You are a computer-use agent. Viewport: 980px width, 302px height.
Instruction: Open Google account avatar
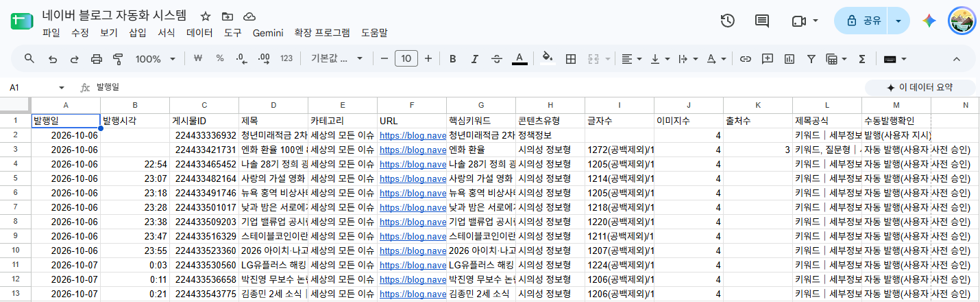click(x=961, y=21)
